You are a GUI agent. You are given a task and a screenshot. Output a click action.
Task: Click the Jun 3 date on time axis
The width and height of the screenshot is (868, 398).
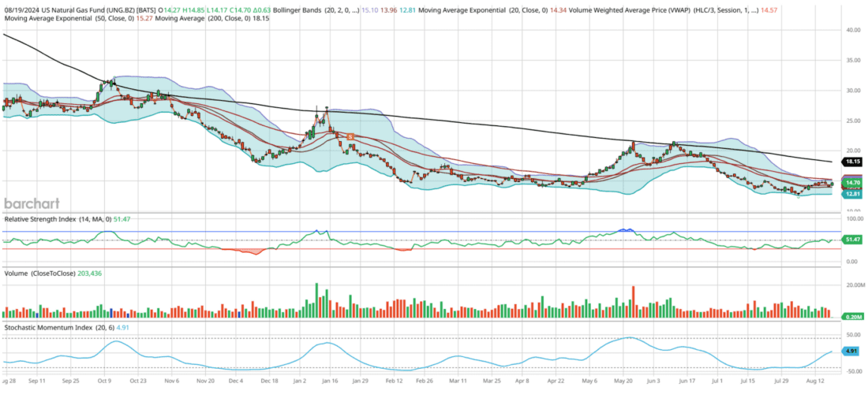pos(653,381)
